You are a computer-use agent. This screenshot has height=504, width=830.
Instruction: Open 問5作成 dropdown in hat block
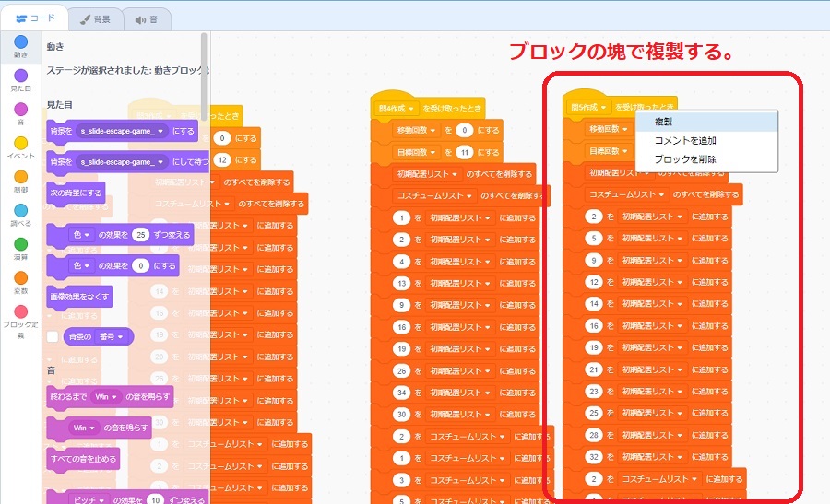pos(588,107)
